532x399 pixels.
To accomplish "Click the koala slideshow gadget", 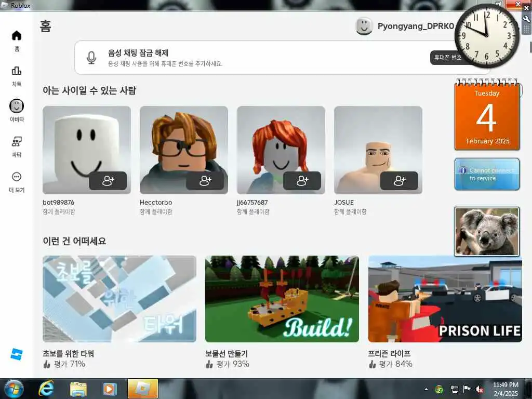I will tap(487, 231).
